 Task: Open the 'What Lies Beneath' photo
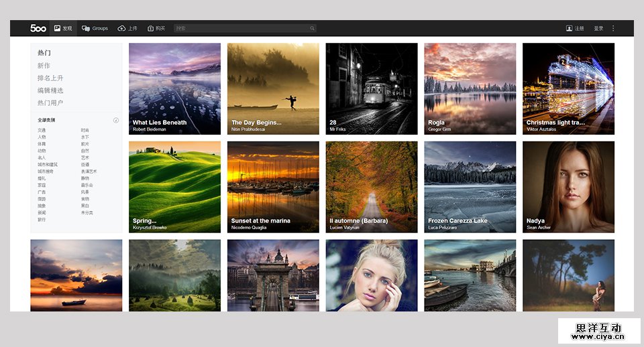[174, 88]
